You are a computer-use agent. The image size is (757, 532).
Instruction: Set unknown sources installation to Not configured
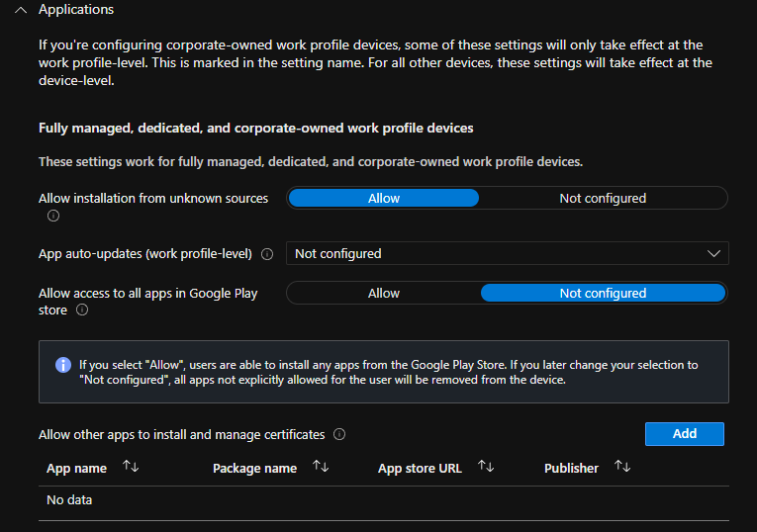pyautogui.click(x=603, y=199)
